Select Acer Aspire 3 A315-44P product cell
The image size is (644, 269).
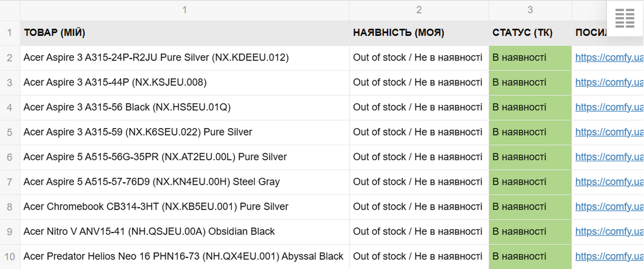[185, 83]
